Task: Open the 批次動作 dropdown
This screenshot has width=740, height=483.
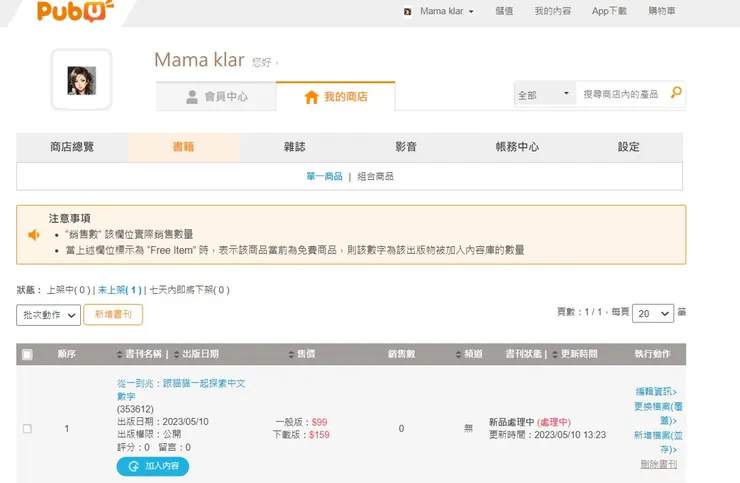Action: pos(49,315)
